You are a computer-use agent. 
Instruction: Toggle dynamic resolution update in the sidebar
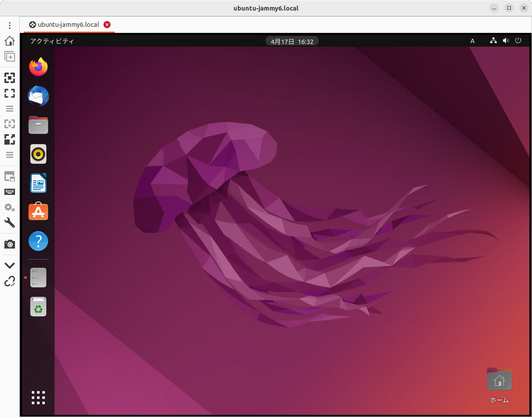[x=9, y=124]
